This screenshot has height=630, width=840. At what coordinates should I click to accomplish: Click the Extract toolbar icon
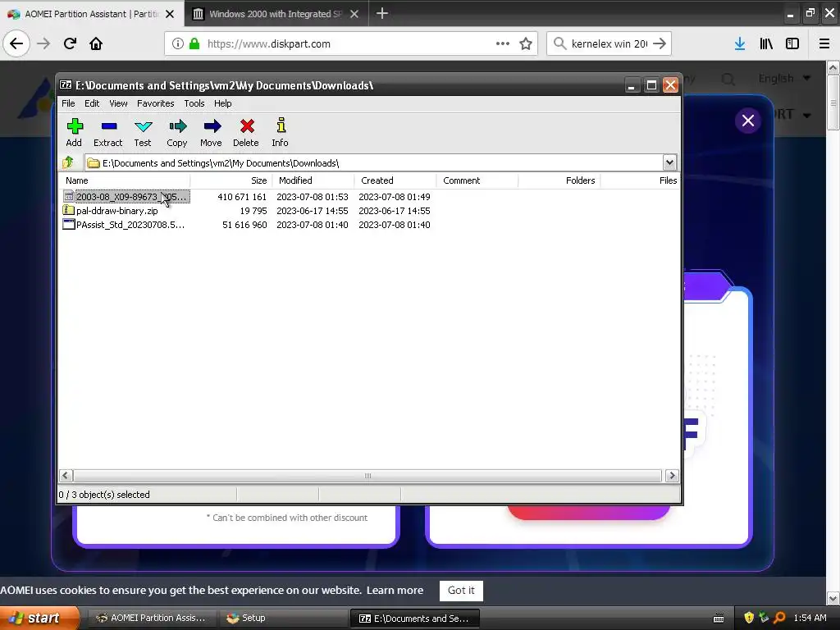[108, 132]
